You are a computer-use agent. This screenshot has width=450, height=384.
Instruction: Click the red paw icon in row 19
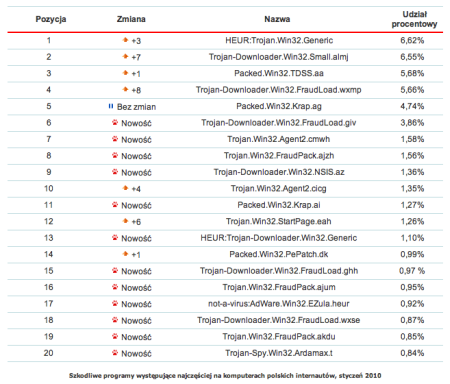click(115, 336)
